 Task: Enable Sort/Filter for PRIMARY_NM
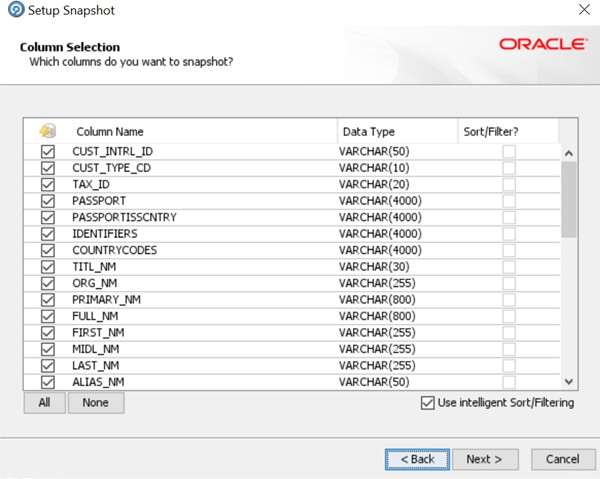coord(509,300)
